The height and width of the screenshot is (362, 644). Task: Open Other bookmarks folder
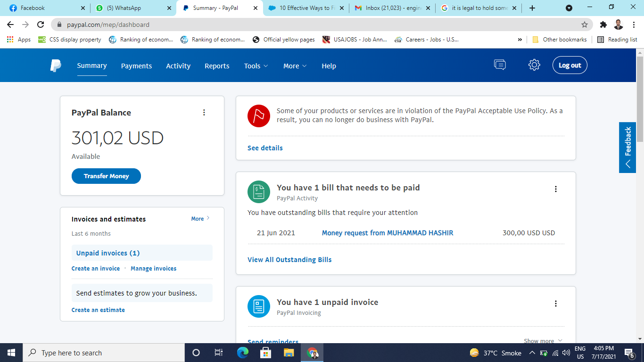(x=560, y=40)
